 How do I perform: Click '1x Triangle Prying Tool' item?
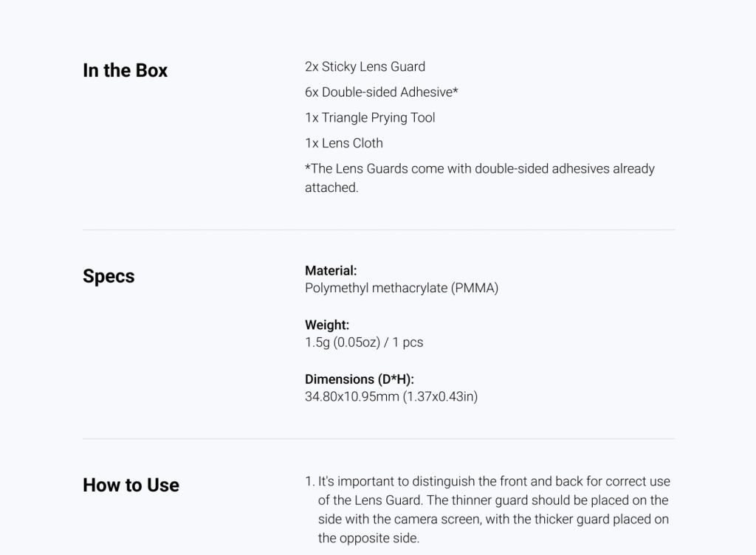pos(370,117)
